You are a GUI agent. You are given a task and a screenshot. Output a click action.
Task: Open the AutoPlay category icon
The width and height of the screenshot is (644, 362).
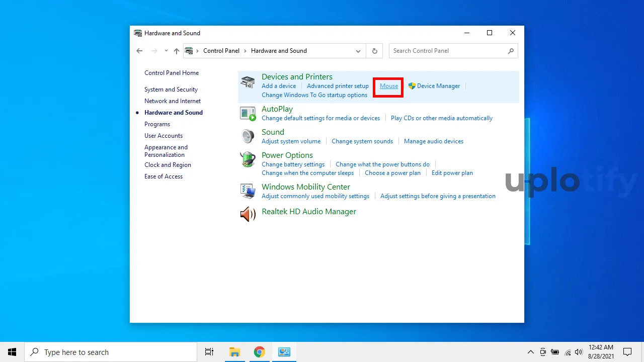click(x=248, y=114)
